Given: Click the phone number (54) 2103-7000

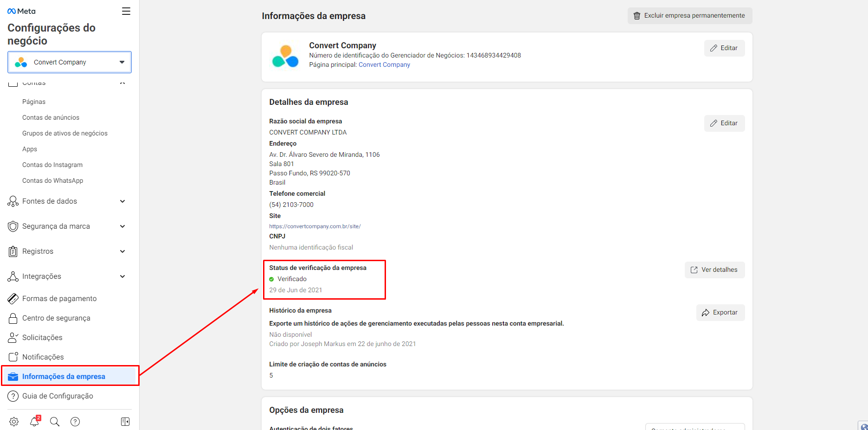Looking at the screenshot, I should point(291,205).
